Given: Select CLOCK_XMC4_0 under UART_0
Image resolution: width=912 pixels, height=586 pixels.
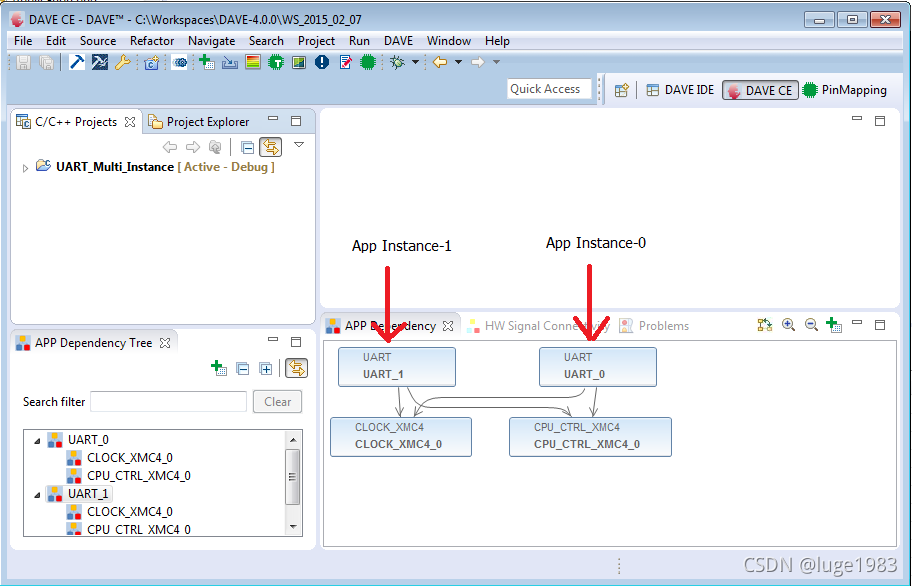Looking at the screenshot, I should 130,458.
